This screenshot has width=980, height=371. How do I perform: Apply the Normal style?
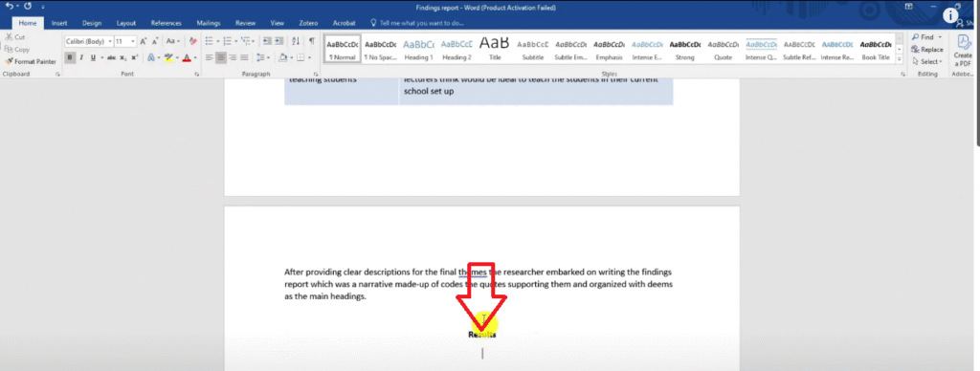point(343,49)
